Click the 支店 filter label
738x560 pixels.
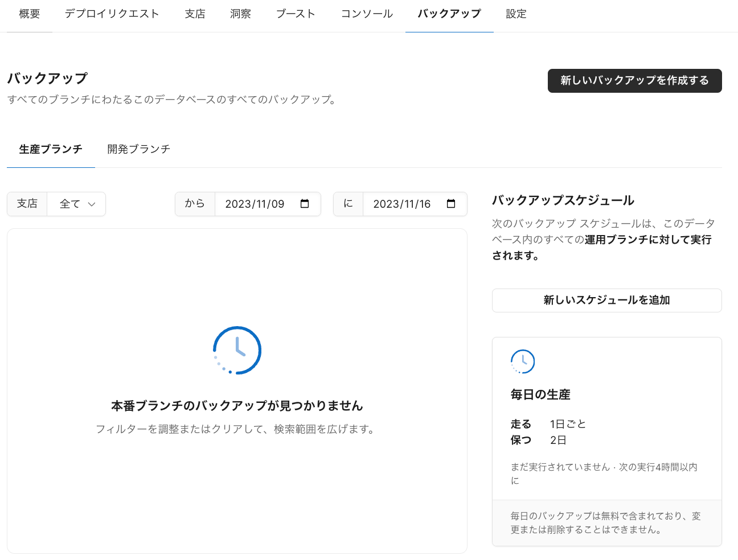(x=27, y=204)
